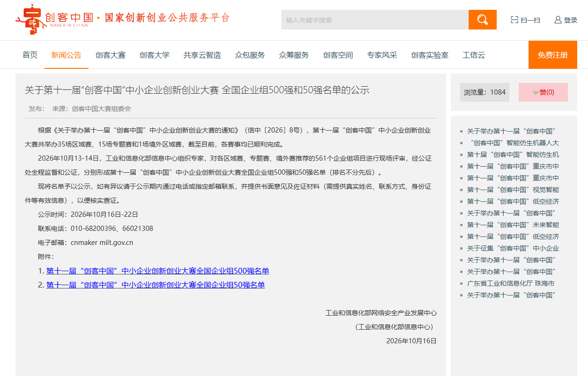Click the contact phone 010-68200396 line
Viewport: 588px width, 384px height.
(96, 229)
